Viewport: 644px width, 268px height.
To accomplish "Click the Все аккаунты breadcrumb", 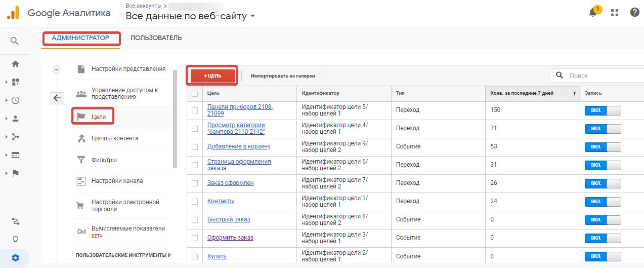I will [x=143, y=6].
